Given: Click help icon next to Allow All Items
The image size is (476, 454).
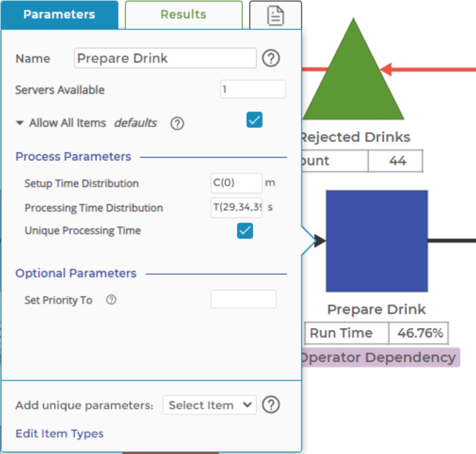Looking at the screenshot, I should pyautogui.click(x=177, y=124).
